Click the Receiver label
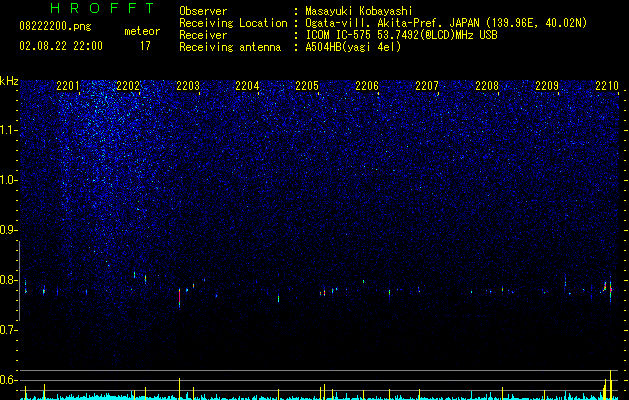629x400 pixels. (x=203, y=35)
